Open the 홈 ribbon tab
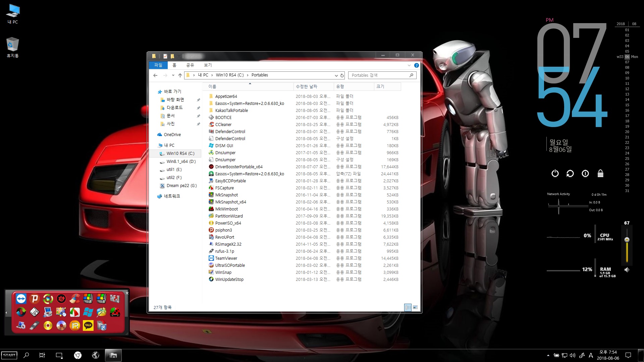Image resolution: width=644 pixels, height=362 pixels. (174, 65)
